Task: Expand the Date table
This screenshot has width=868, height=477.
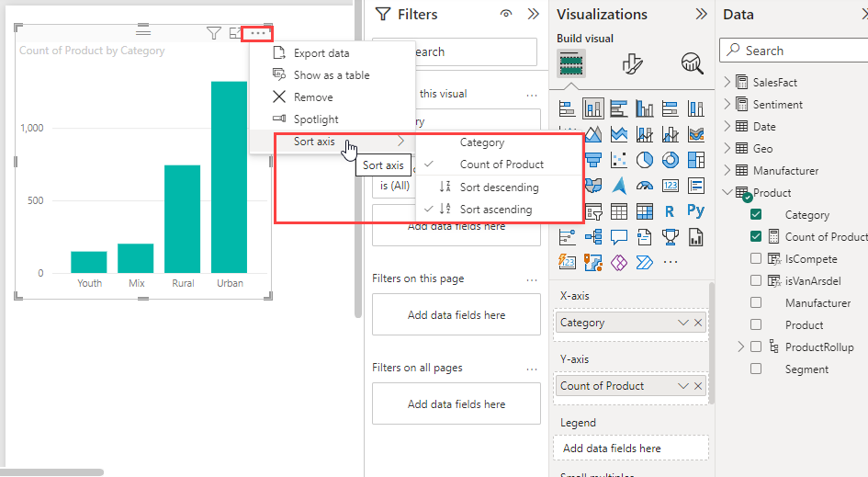Action: click(x=727, y=126)
